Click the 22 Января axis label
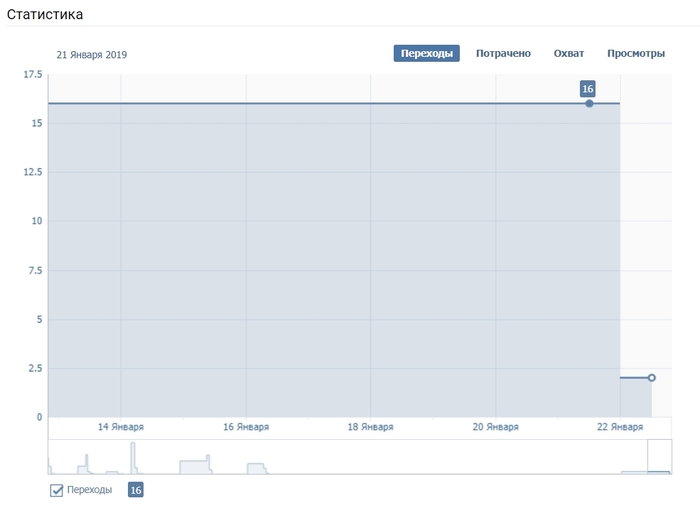Image resolution: width=700 pixels, height=508 pixels. 620,427
